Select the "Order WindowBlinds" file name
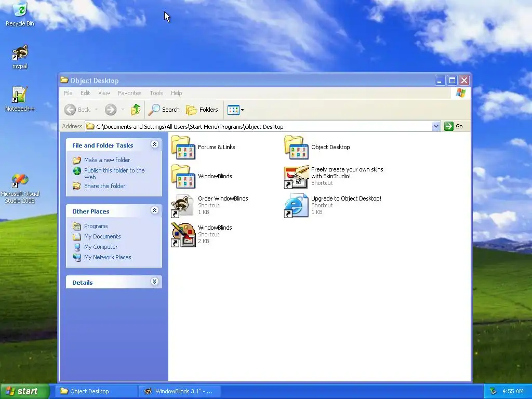 point(223,198)
